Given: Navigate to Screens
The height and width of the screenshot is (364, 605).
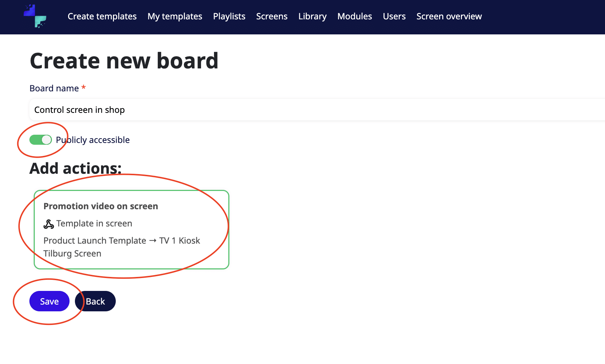Looking at the screenshot, I should [272, 16].
